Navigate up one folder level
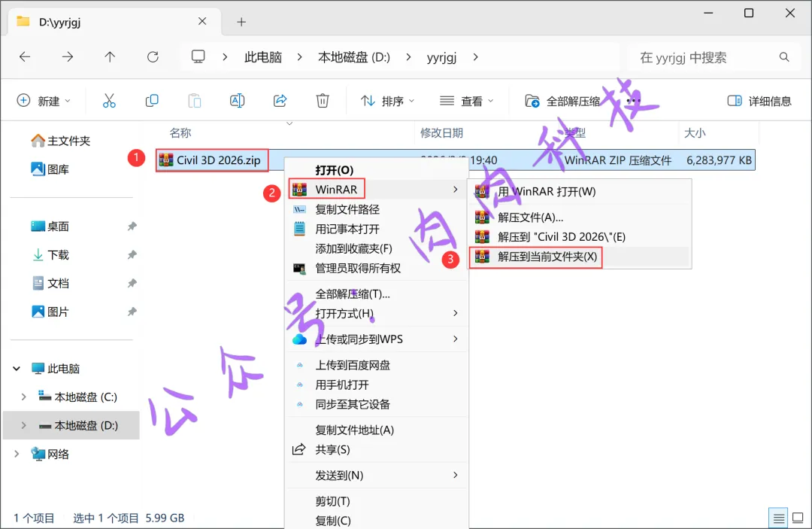Viewport: 812px width, 529px height. coord(110,57)
